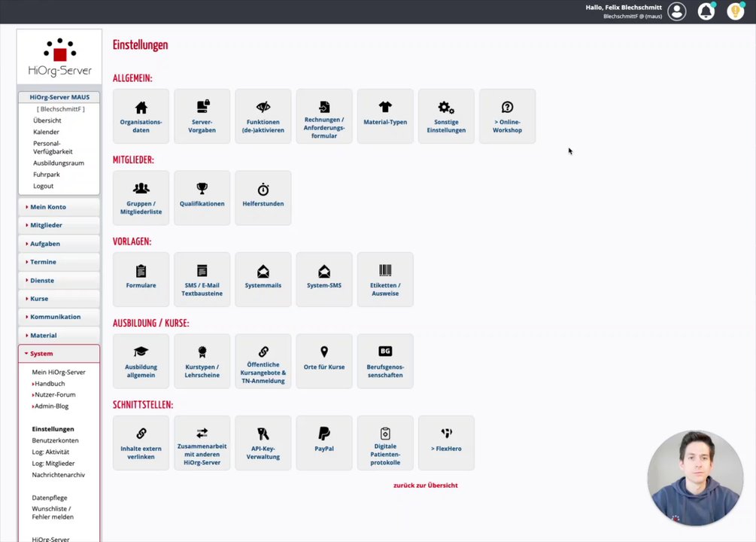Click the user profile avatar icon
This screenshot has height=542, width=756.
click(x=677, y=11)
